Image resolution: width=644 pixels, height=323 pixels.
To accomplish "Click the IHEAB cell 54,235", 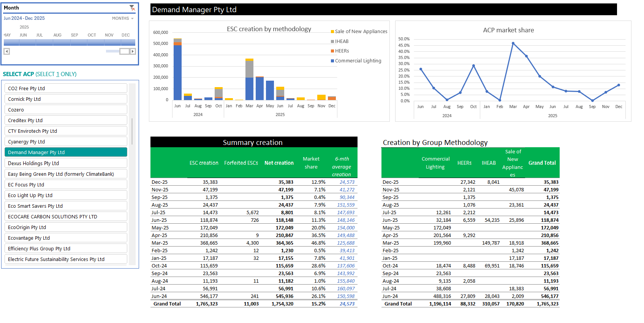I will pos(492,220).
